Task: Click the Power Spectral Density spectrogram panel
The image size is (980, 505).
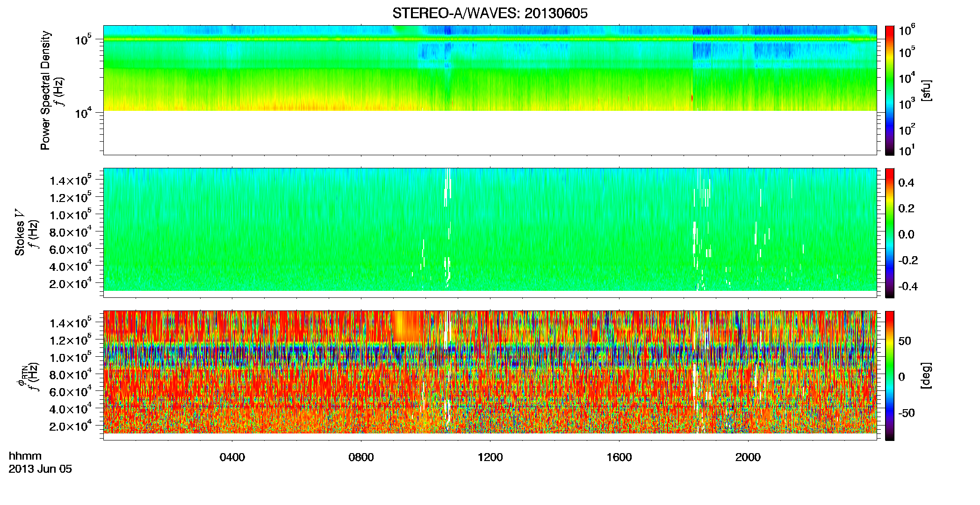Action: tap(490, 90)
